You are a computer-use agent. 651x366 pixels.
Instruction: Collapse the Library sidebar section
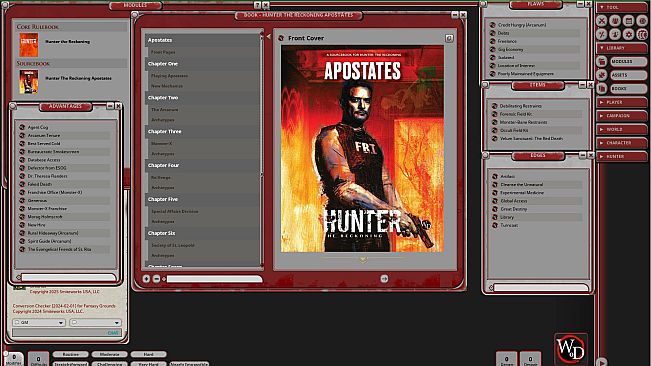point(621,48)
